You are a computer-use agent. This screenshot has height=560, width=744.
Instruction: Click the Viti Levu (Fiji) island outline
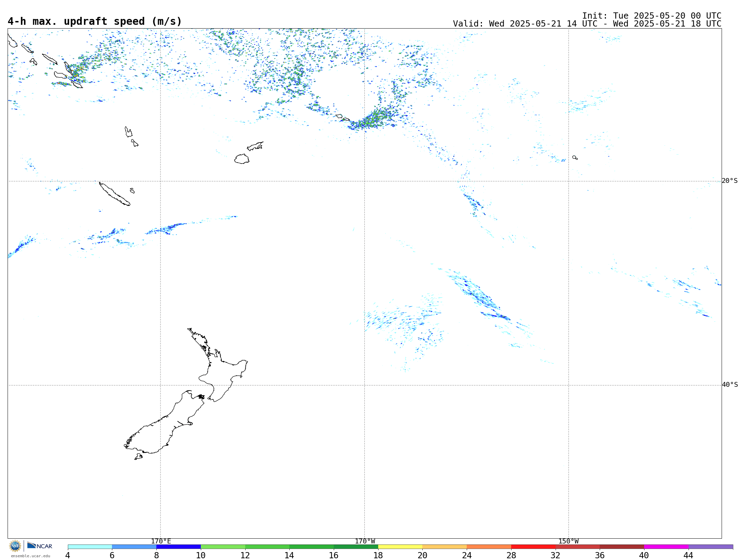click(242, 159)
